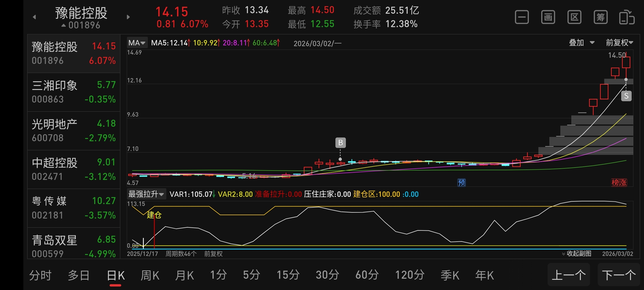Open the 筹 chip distribution icon
The image size is (644, 290).
pyautogui.click(x=601, y=17)
